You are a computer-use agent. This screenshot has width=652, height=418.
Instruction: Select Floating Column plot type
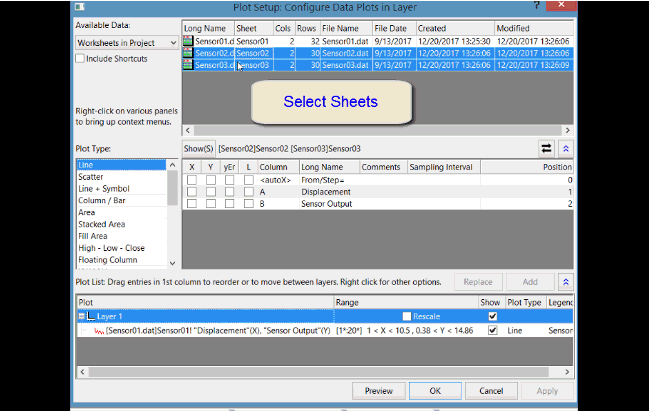pyautogui.click(x=121, y=260)
